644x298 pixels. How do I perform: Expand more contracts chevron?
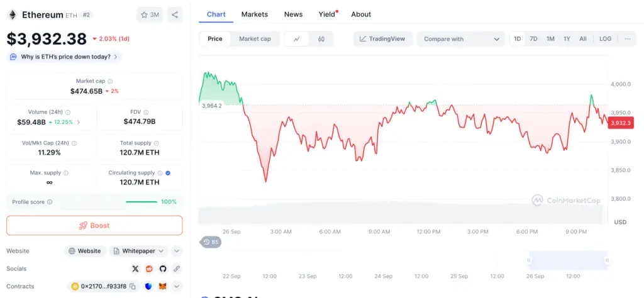tap(177, 287)
